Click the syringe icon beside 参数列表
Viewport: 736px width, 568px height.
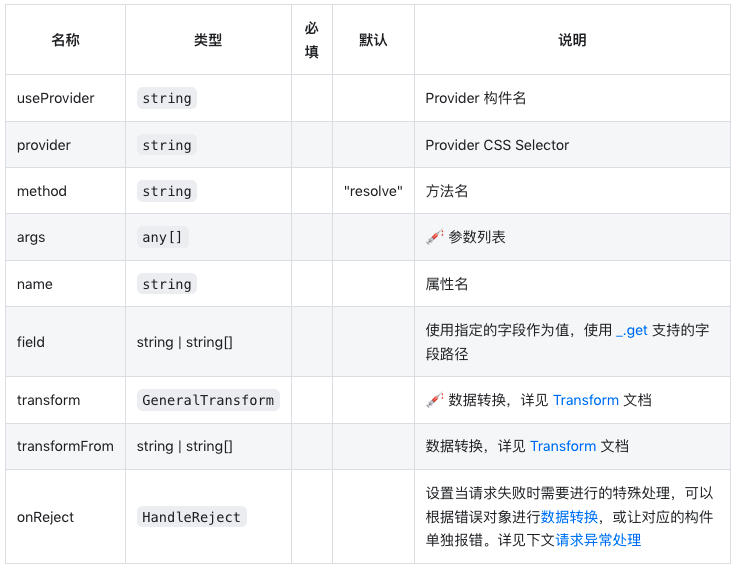tap(435, 237)
